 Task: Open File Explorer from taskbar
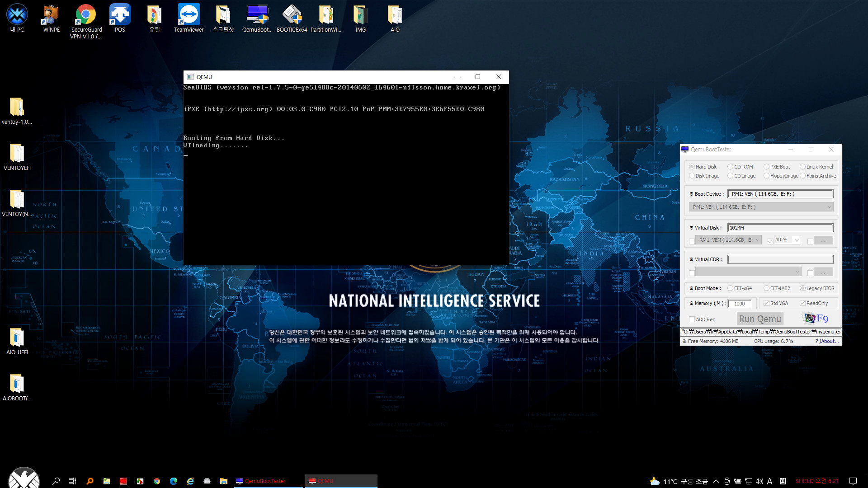point(224,481)
